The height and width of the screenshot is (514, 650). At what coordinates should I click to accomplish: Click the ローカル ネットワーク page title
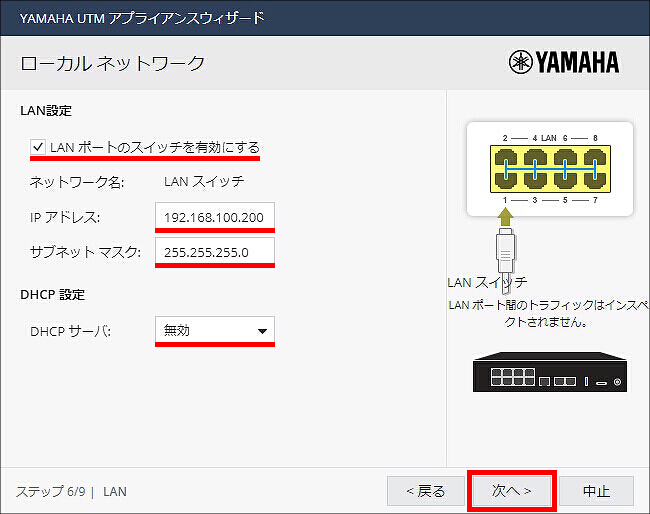112,63
